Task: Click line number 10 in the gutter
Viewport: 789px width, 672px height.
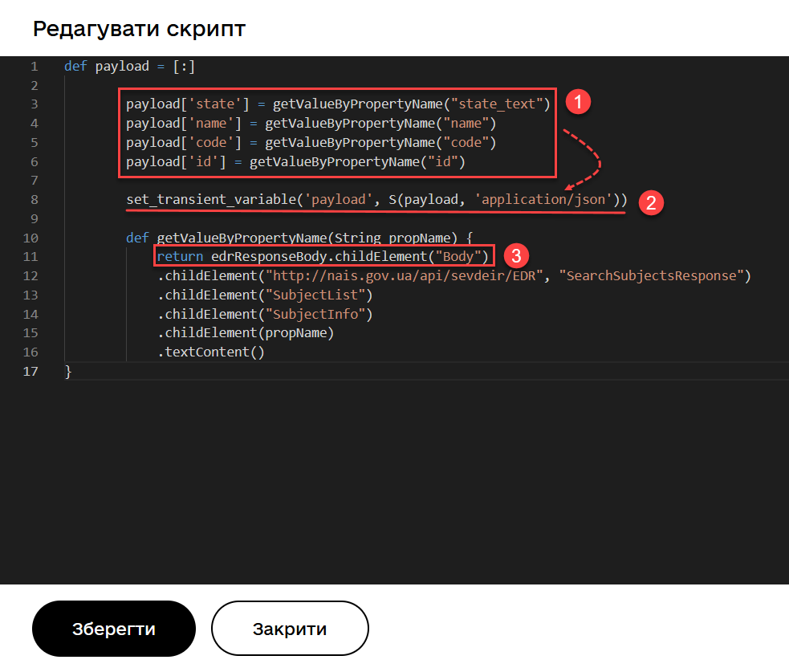Action: tap(31, 238)
